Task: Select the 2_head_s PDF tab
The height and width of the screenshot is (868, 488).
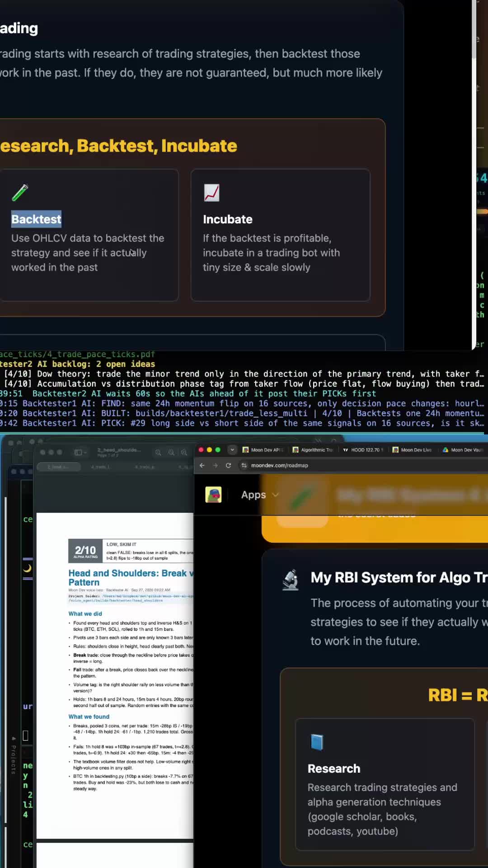Action: pos(58,467)
